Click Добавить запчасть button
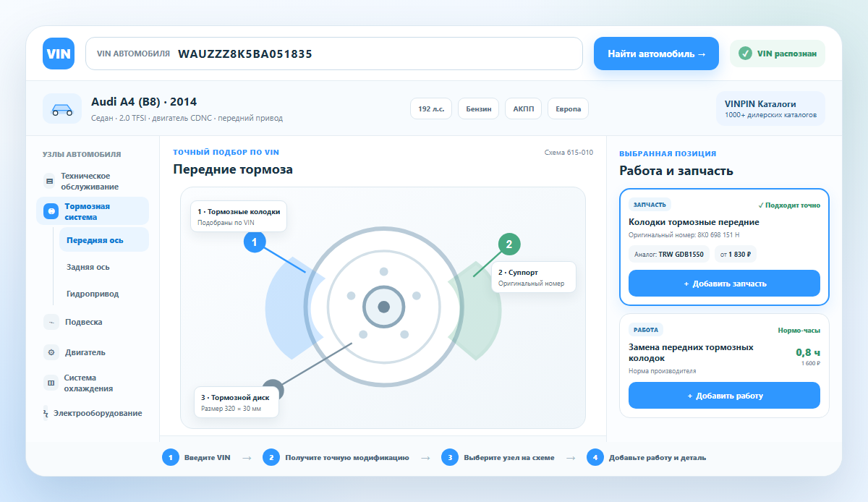 [724, 284]
